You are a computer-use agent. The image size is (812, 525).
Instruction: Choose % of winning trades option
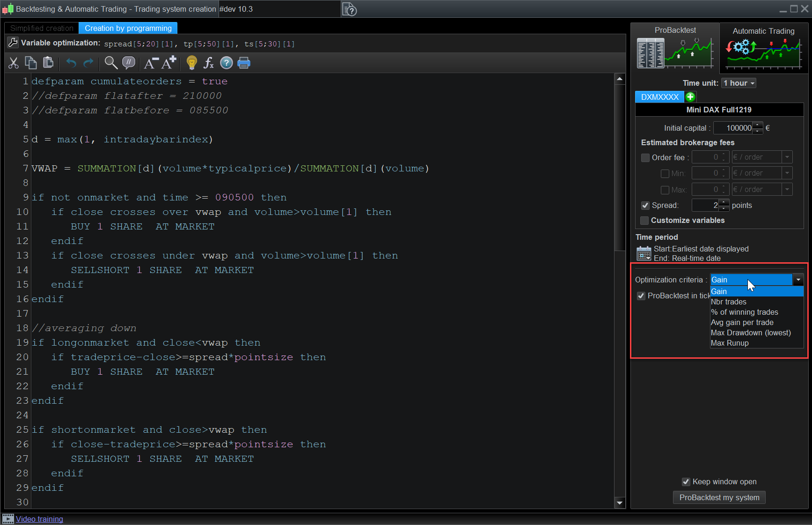744,312
